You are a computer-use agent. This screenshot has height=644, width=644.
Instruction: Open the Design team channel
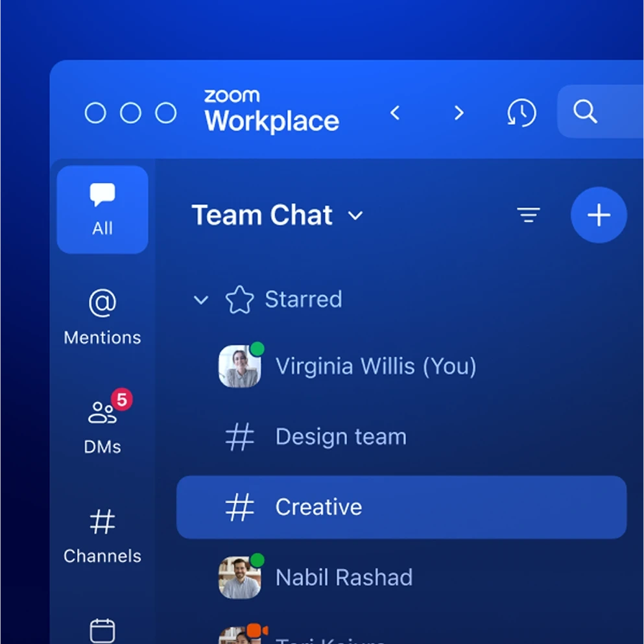coord(340,436)
